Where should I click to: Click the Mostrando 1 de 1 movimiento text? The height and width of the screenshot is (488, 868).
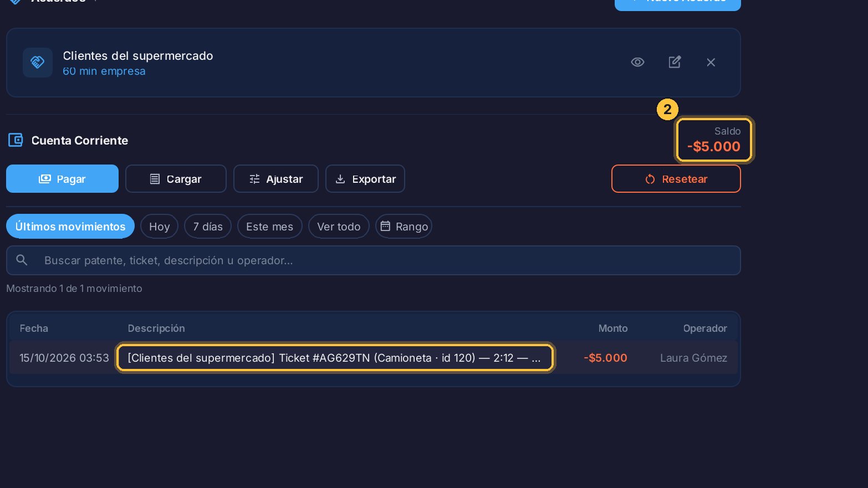pos(74,289)
